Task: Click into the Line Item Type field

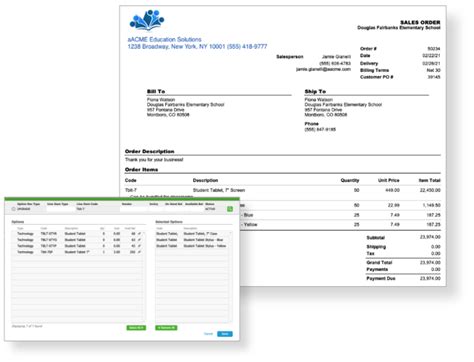Action: (x=60, y=209)
